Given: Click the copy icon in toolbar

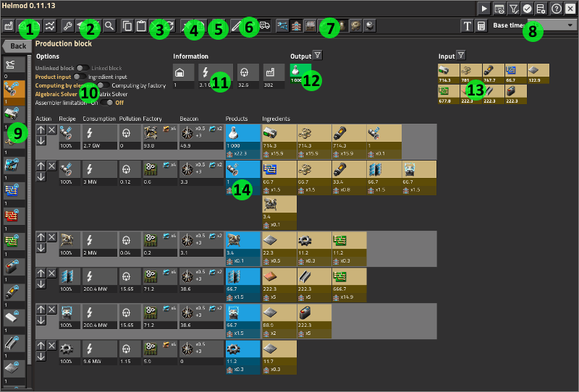Looking at the screenshot, I should pyautogui.click(x=127, y=25).
